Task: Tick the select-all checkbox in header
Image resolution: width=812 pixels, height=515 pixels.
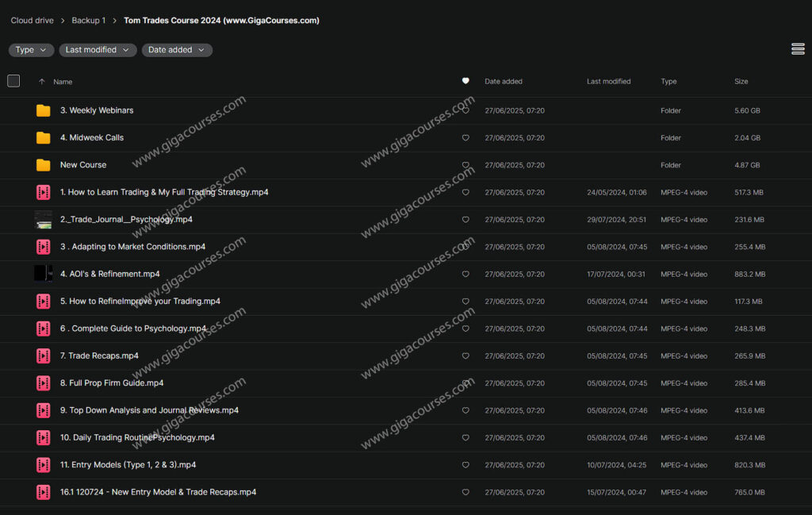Action: point(13,81)
